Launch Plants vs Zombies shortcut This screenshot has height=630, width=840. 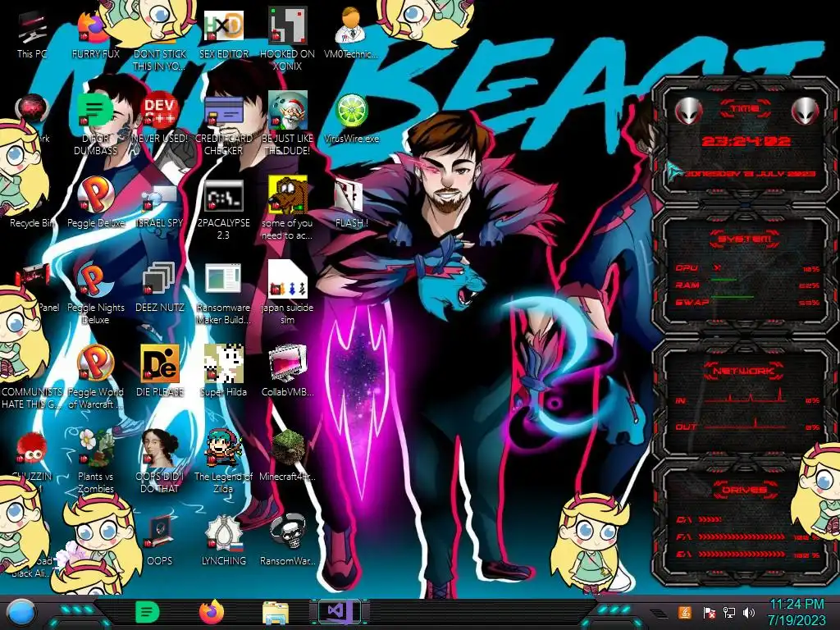tap(95, 462)
